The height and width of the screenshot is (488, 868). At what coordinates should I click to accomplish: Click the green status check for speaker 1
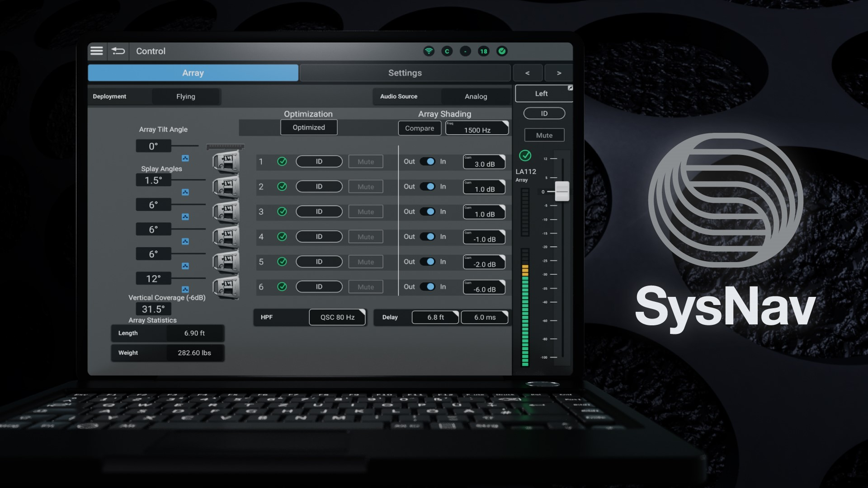282,161
